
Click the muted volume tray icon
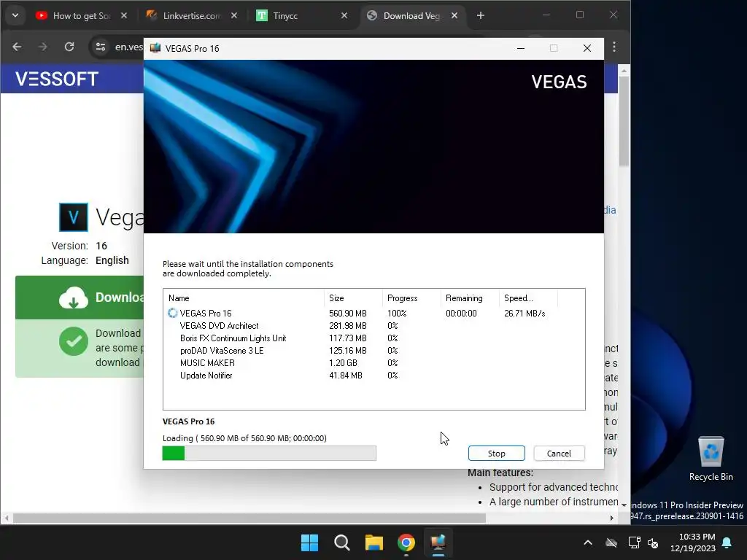click(x=653, y=542)
